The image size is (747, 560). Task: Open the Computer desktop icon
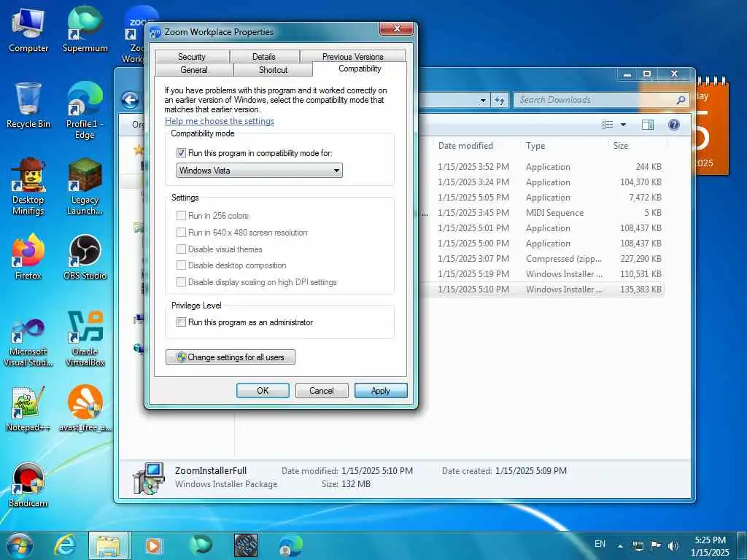[x=28, y=29]
